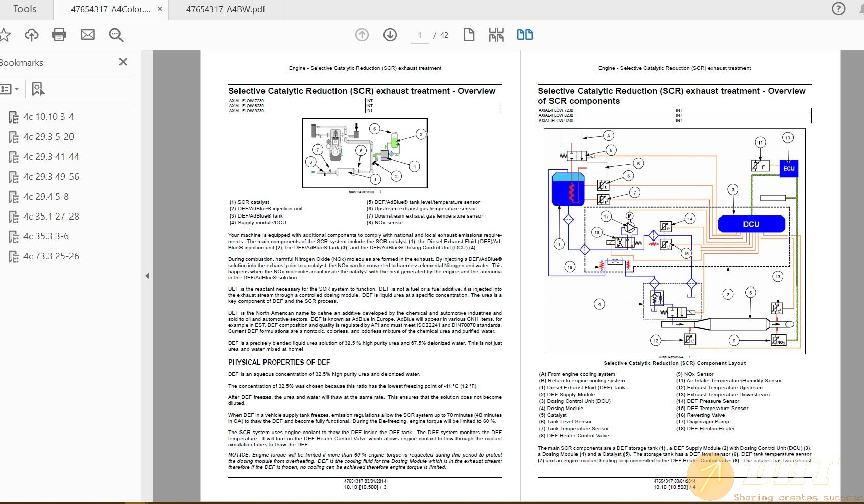Go to next page arrow
Viewport: 864px width, 504px height.
coord(390,35)
